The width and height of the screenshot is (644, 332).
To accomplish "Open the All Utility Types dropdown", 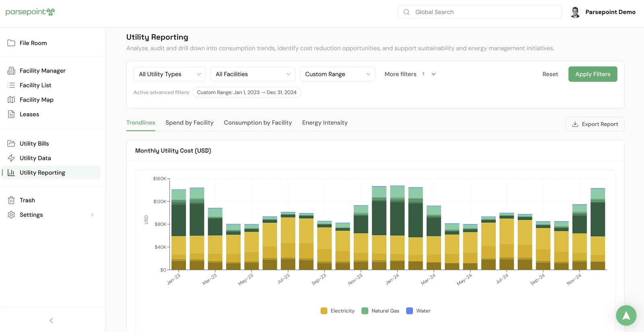I will point(169,74).
